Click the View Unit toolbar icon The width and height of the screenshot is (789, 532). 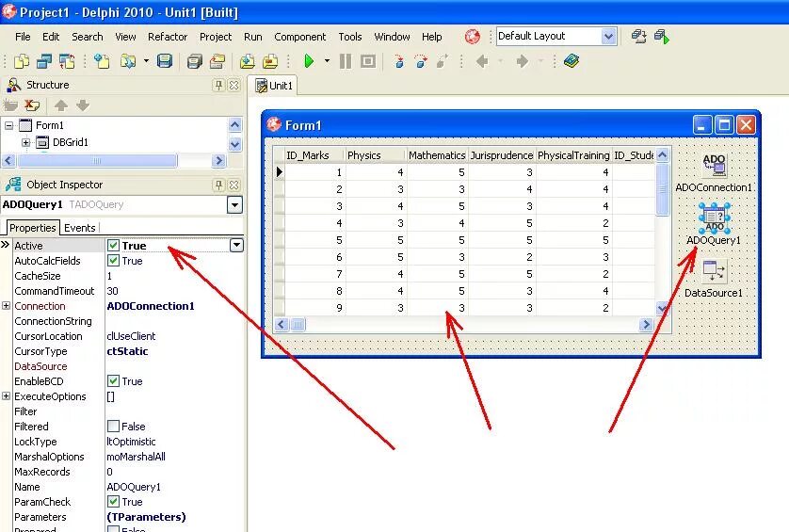pos(44,61)
